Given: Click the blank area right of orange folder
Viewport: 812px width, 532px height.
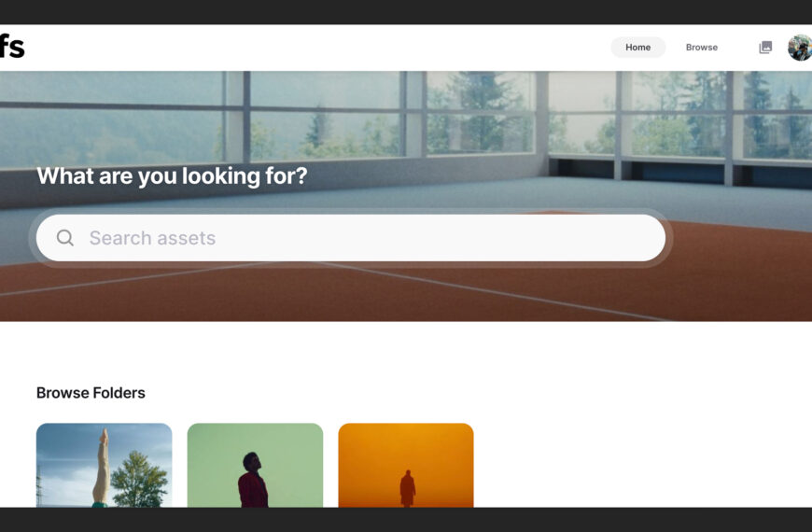Looking at the screenshot, I should (x=642, y=465).
